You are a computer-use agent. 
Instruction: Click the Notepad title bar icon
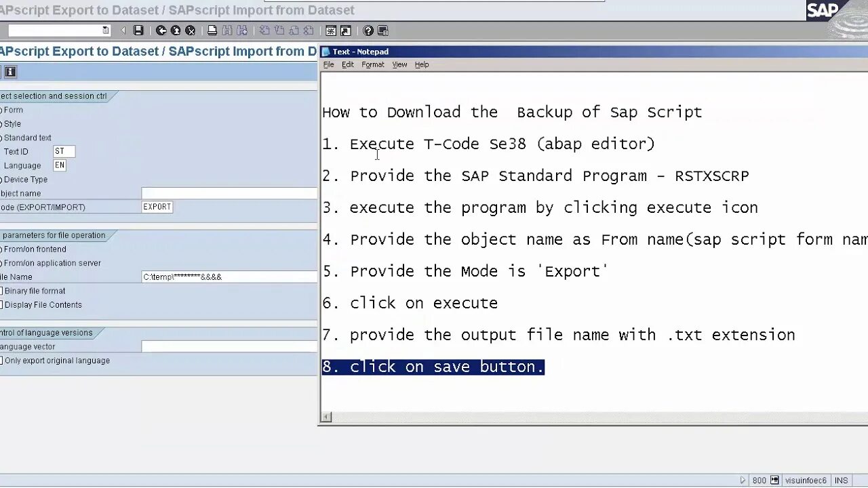(325, 52)
